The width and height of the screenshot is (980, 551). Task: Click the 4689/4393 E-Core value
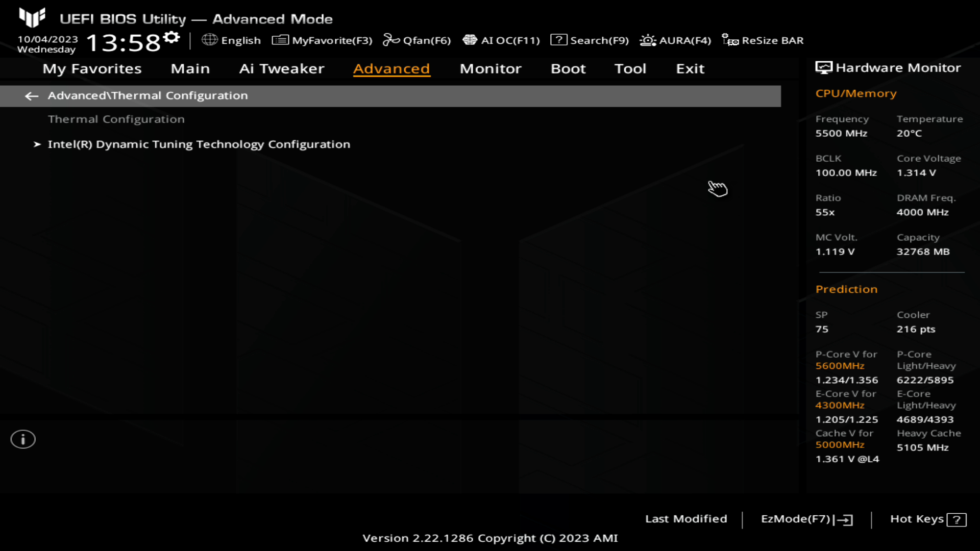(925, 419)
